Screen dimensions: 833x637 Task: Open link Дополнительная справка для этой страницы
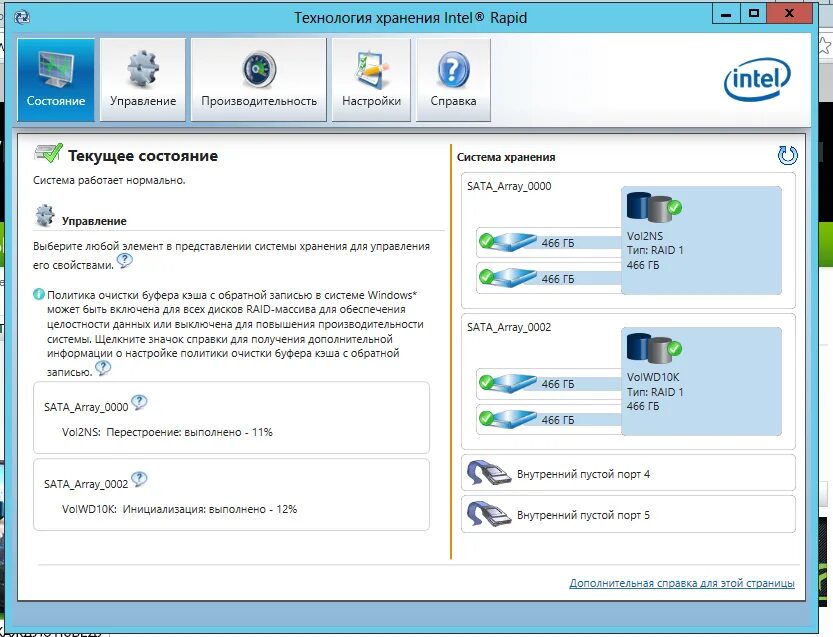click(x=682, y=583)
